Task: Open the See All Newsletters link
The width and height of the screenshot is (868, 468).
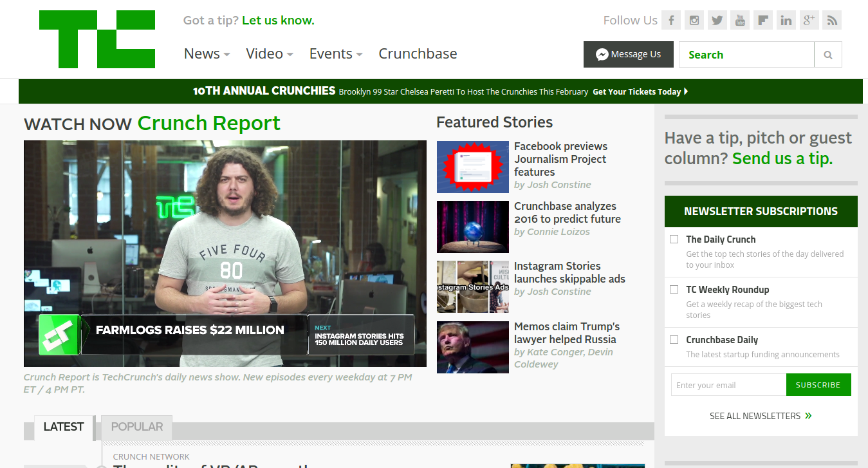Action: click(755, 416)
